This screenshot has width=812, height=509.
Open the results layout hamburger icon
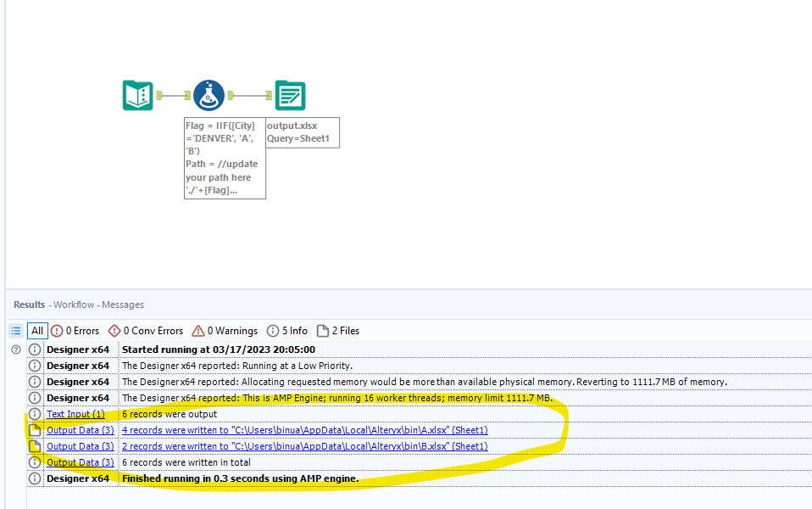(x=15, y=330)
